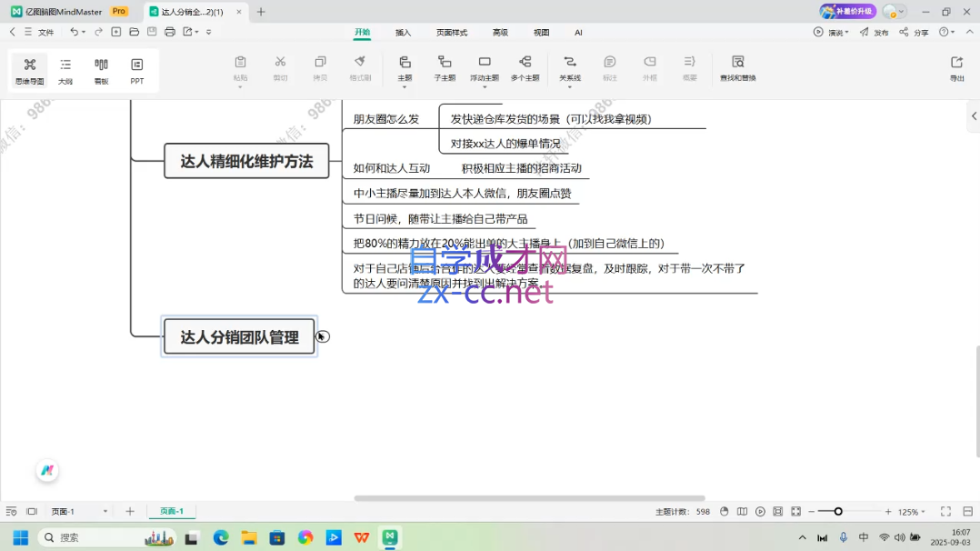Open WPS Office from the taskbar
Image resolution: width=980 pixels, height=551 pixels.
[x=362, y=537]
